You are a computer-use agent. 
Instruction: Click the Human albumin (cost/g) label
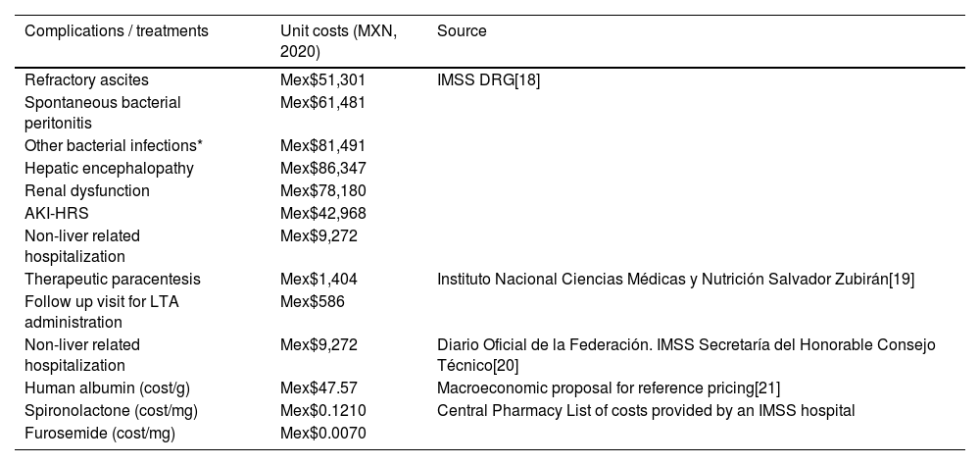pos(101,388)
